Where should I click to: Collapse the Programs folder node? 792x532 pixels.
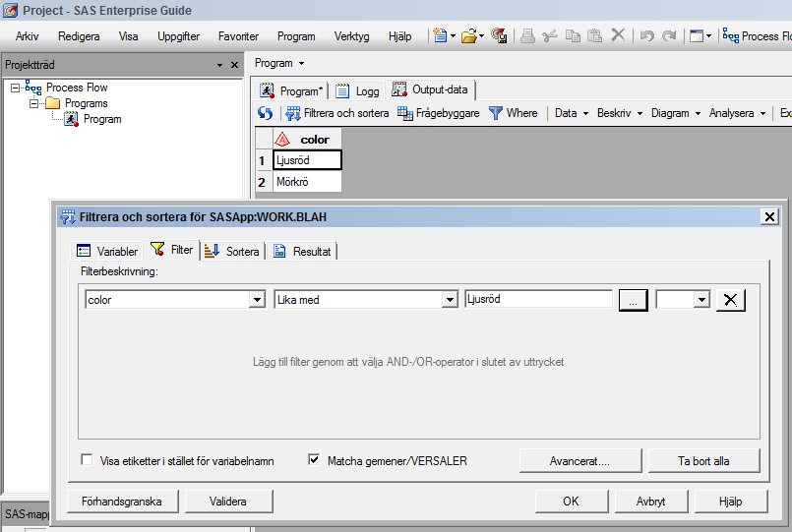point(33,103)
